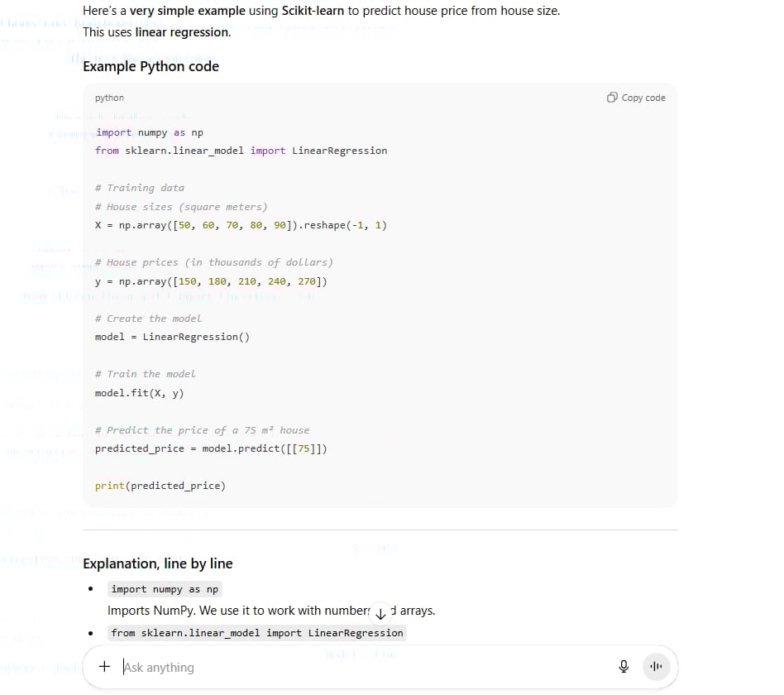
Task: Click the Ask anything input field
Action: click(248, 667)
